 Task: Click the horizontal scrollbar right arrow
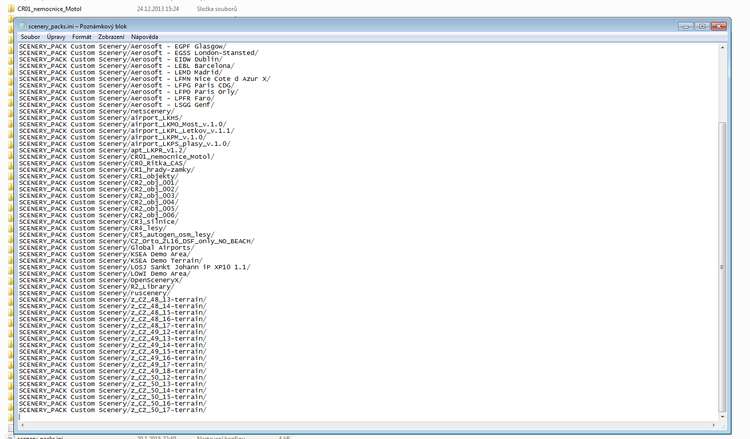(714, 425)
